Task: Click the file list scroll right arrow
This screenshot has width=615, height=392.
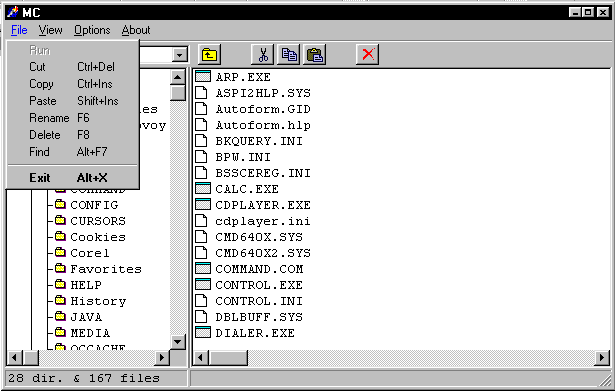Action: click(x=602, y=358)
